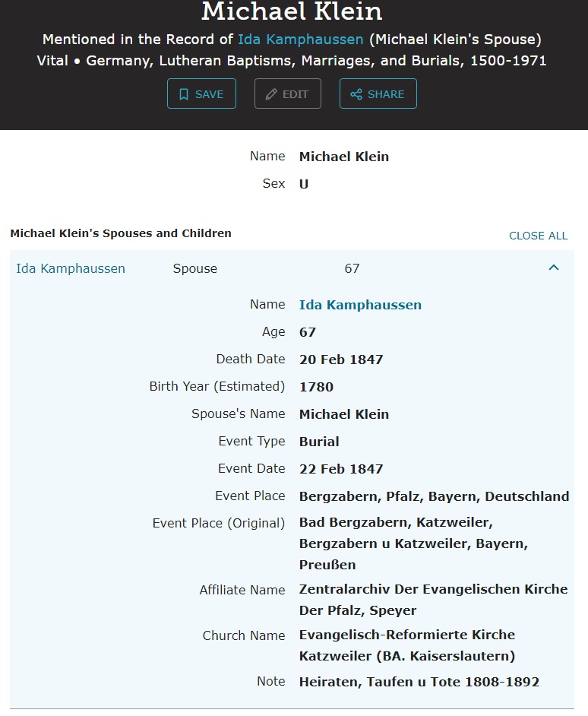Click the age 67 in the spouse summary row
This screenshot has width=588, height=716.
352,268
